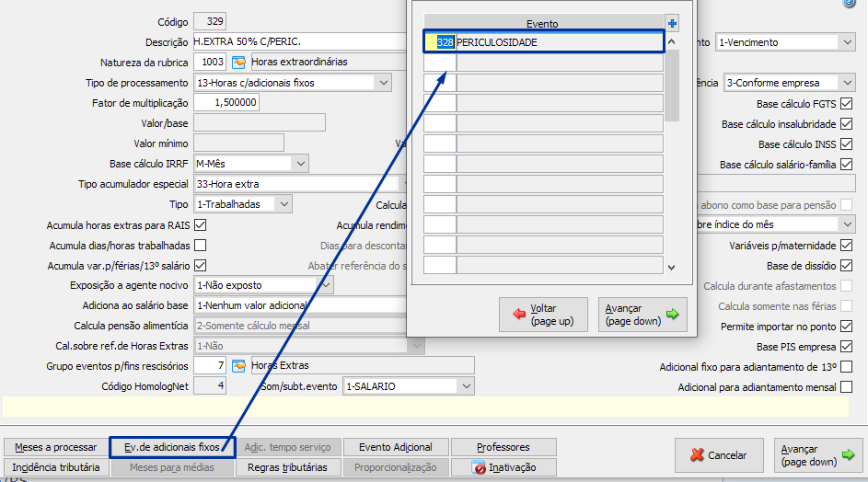Open the Professores button
Image resolution: width=868 pixels, height=482 pixels.
[503, 447]
